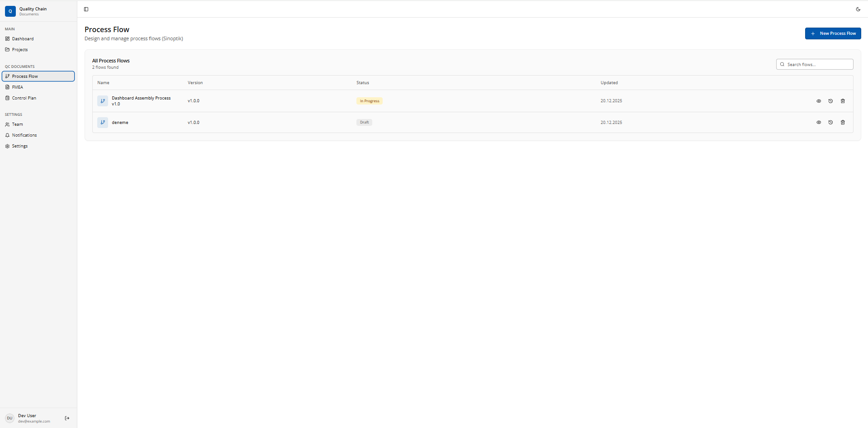
Task: Click dev@example.com user email
Action: (x=34, y=421)
